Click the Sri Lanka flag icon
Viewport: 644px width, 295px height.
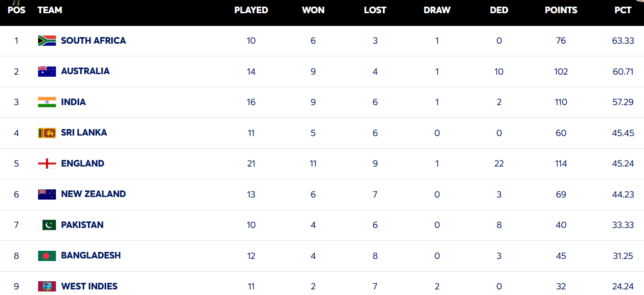coord(47,133)
